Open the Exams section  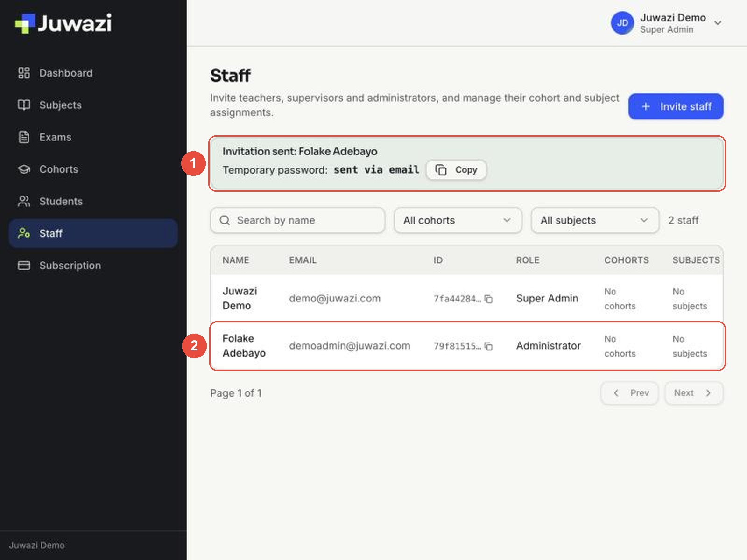point(93,137)
